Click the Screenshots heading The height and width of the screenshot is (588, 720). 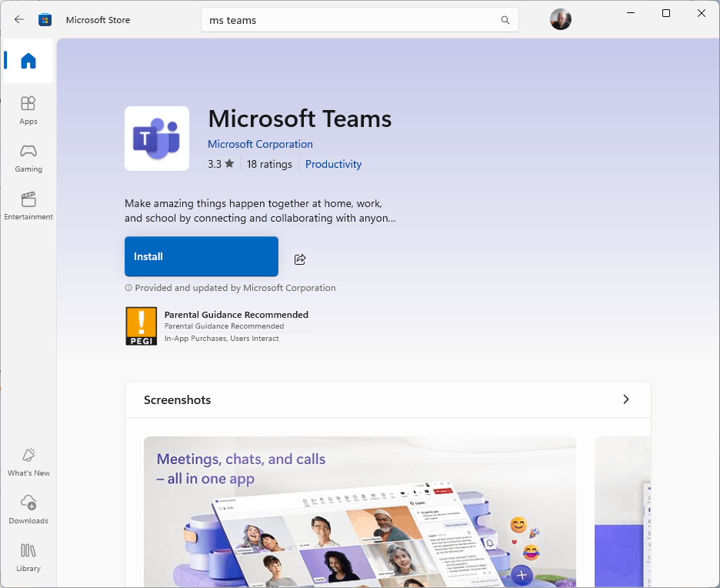(177, 399)
